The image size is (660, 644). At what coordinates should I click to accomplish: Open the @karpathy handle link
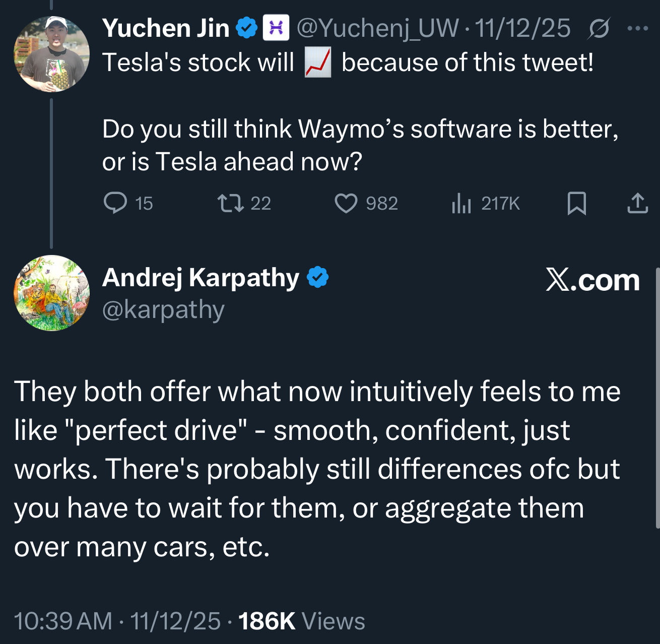point(163,309)
